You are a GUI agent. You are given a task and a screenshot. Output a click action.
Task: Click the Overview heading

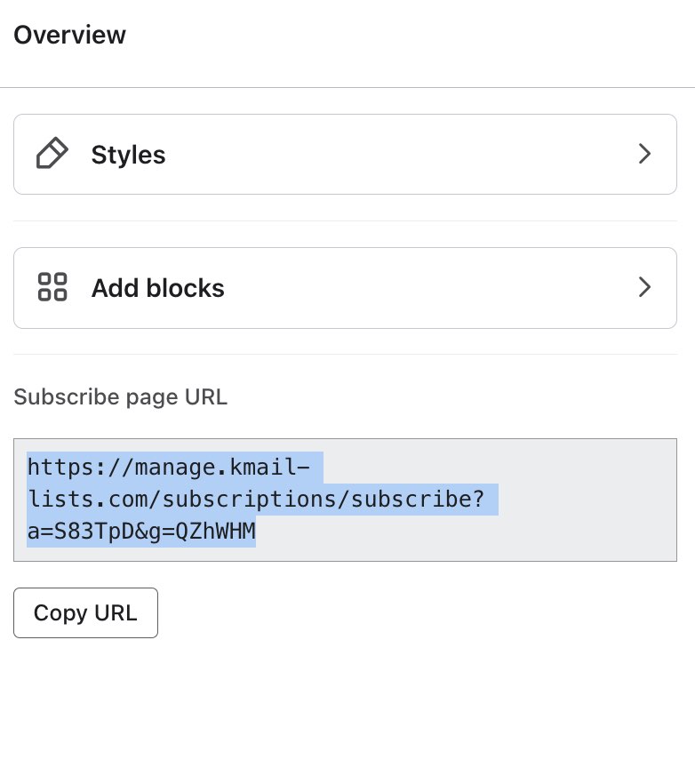coord(69,35)
